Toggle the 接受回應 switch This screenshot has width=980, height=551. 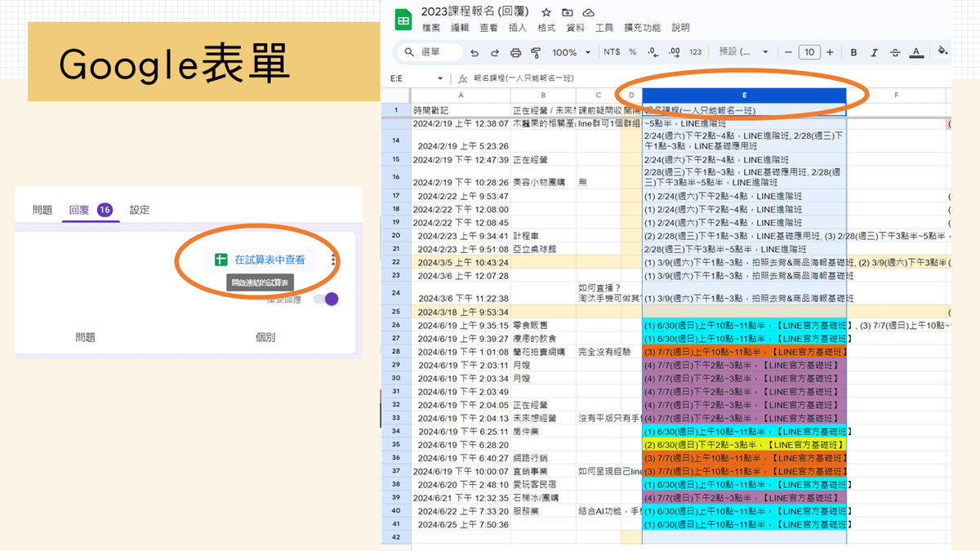click(x=326, y=299)
